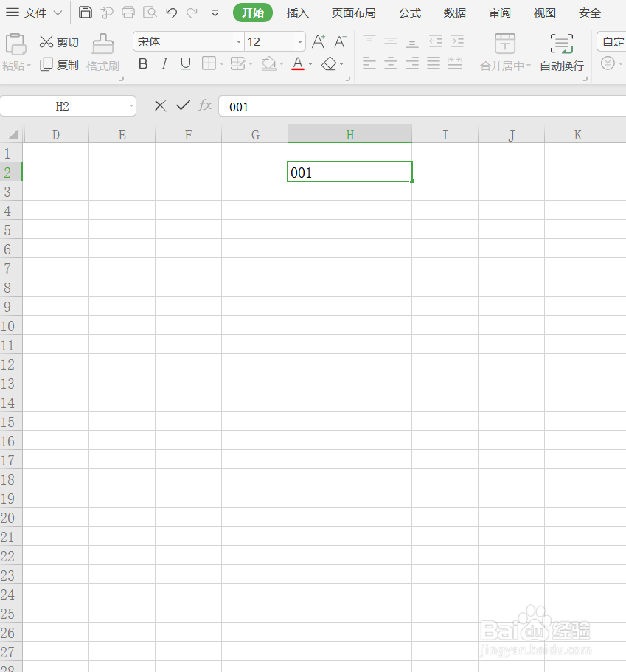The image size is (626, 672).
Task: Align text to bottom of cell
Action: coord(412,43)
